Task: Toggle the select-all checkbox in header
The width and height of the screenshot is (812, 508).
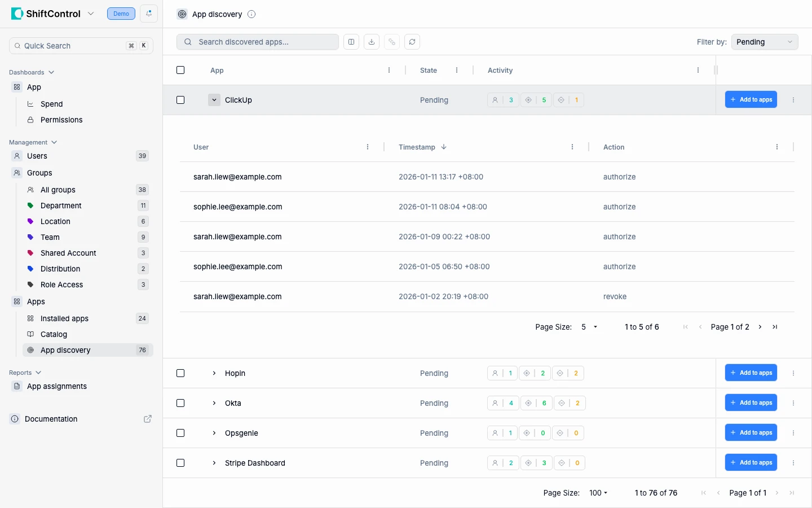Action: click(x=180, y=70)
